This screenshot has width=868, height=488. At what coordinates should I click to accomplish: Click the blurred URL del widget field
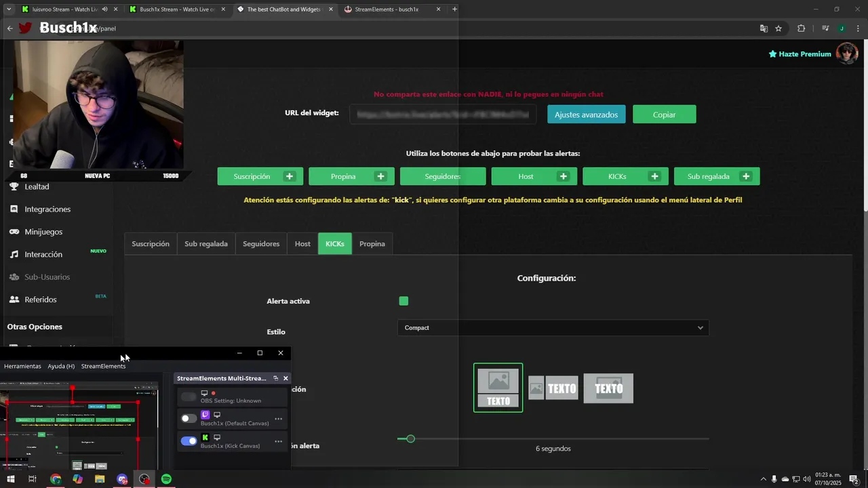[x=443, y=115]
